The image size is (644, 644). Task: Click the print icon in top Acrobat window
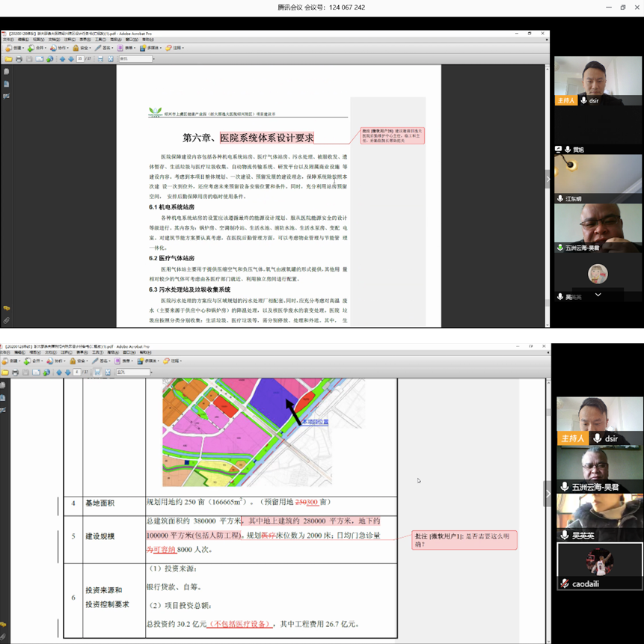point(19,59)
